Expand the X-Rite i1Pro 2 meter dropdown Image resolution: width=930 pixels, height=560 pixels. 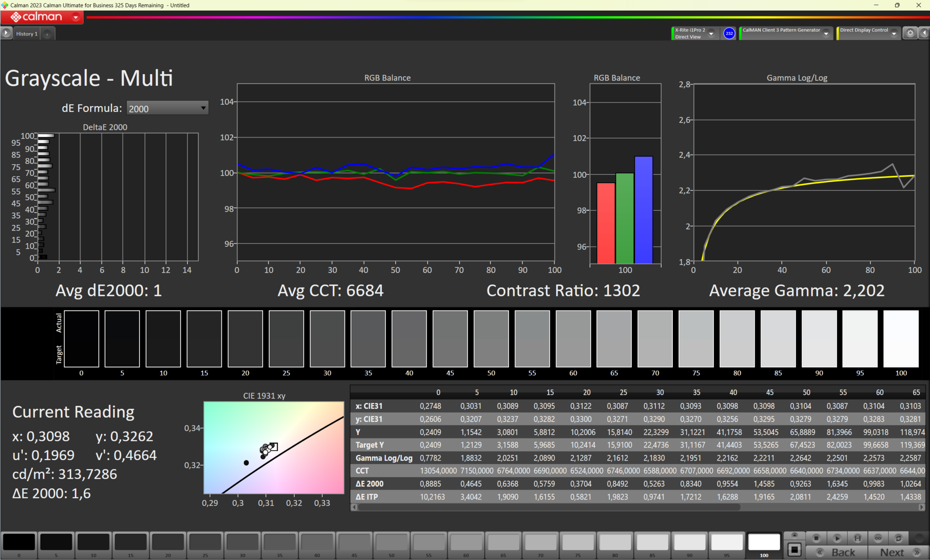pyautogui.click(x=711, y=33)
